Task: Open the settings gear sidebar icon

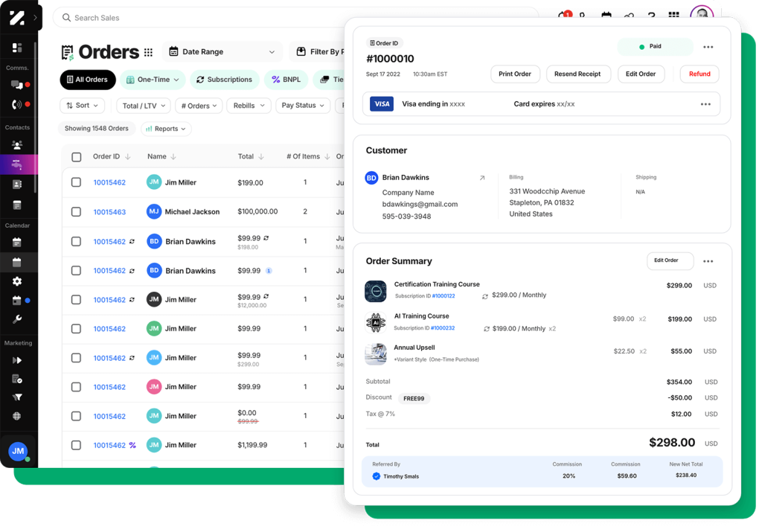Action: coord(17,281)
